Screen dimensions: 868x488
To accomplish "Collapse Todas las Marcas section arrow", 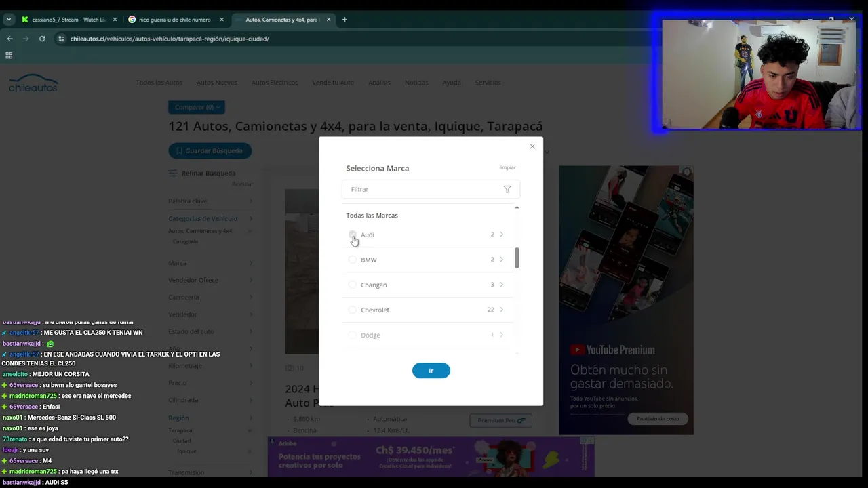I will pyautogui.click(x=517, y=207).
